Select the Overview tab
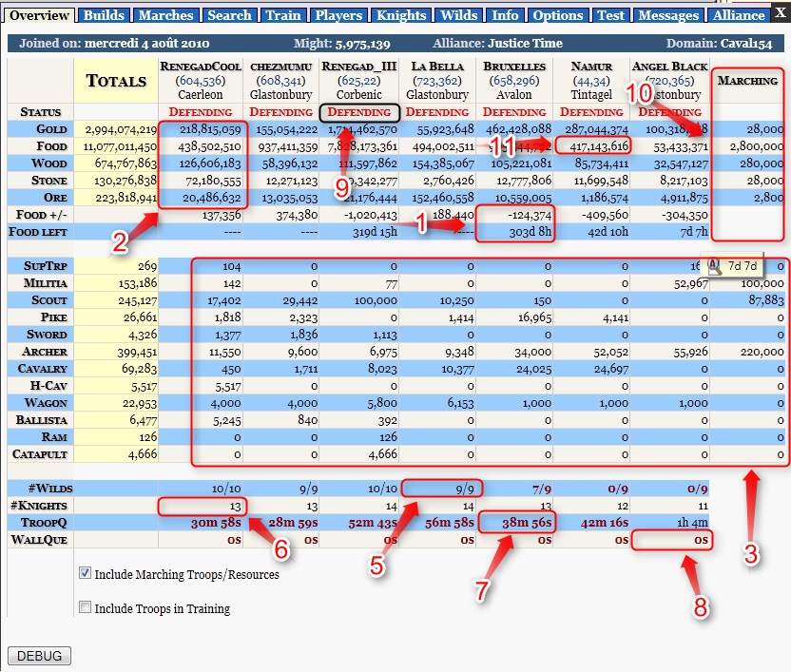Viewport: 791px width, 672px height. coord(39,15)
